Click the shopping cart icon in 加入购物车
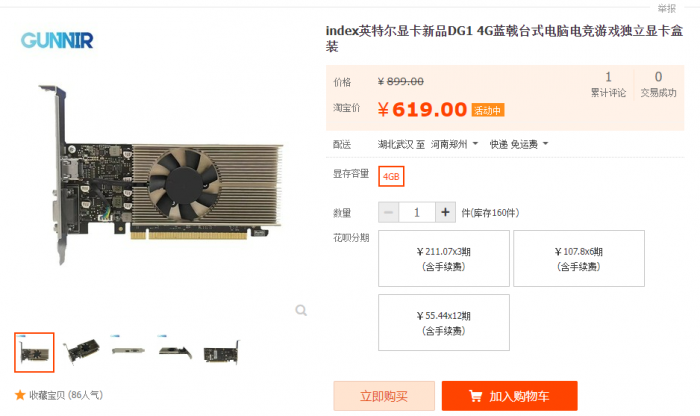The image size is (700, 416). [475, 396]
